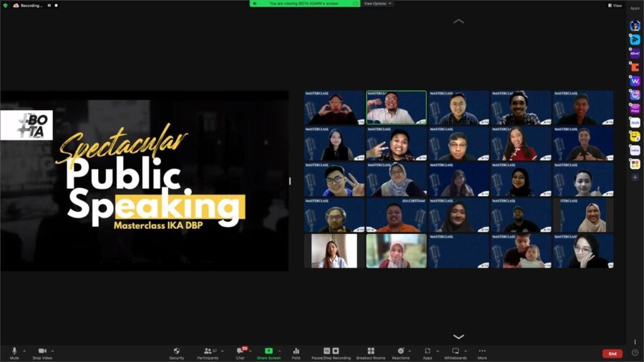Click Share Screen button

269,351
